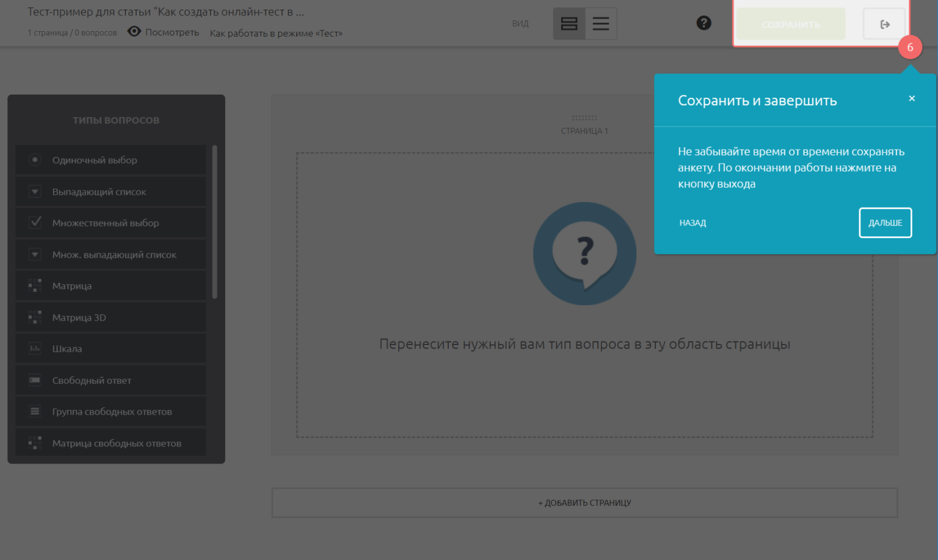Choose the Выпадающий список question type
The width and height of the screenshot is (938, 560).
click(99, 192)
